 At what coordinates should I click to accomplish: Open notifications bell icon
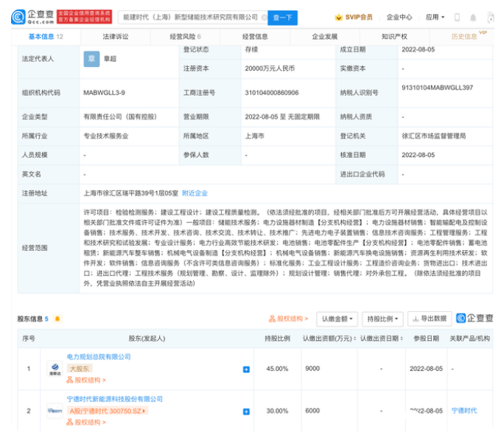coord(473,18)
